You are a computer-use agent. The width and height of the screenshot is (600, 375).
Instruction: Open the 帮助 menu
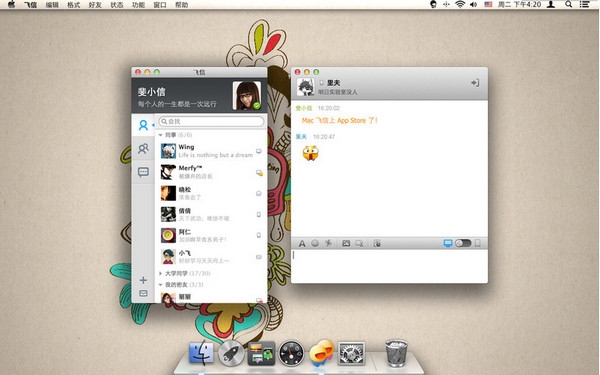[x=181, y=5]
